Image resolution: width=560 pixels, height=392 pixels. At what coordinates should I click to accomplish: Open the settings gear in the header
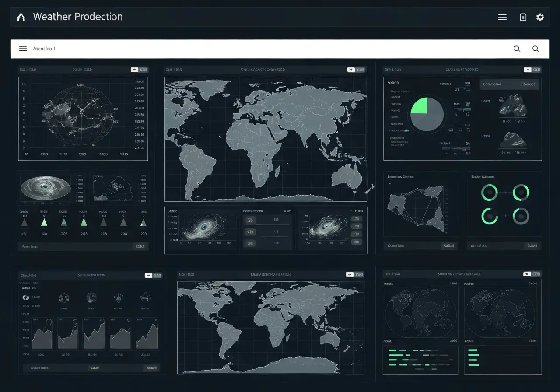click(x=540, y=17)
